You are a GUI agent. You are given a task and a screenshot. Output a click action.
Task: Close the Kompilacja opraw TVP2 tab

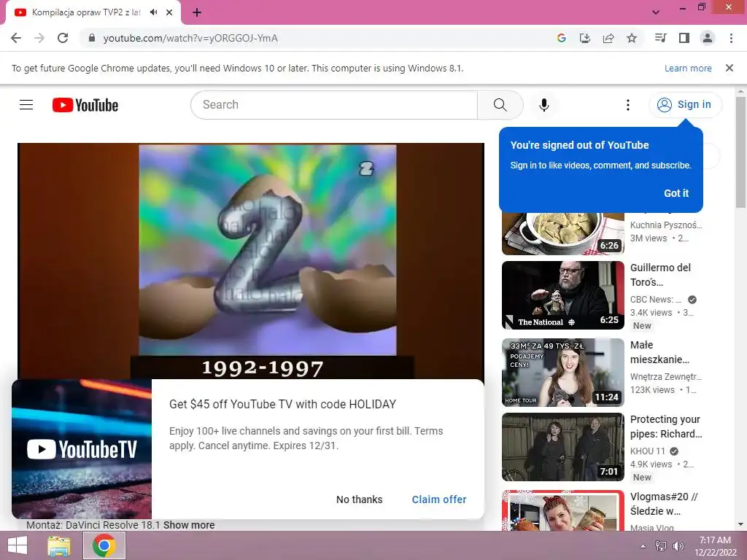tap(169, 12)
